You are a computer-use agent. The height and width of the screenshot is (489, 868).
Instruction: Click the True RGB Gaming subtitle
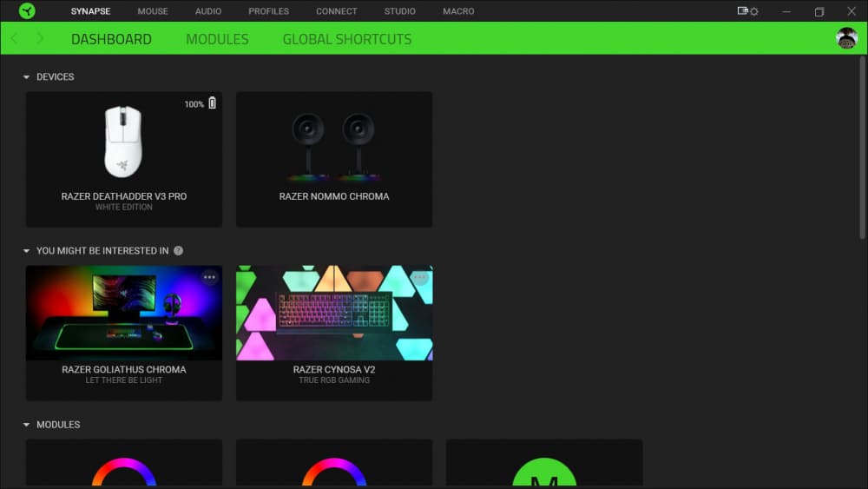334,380
